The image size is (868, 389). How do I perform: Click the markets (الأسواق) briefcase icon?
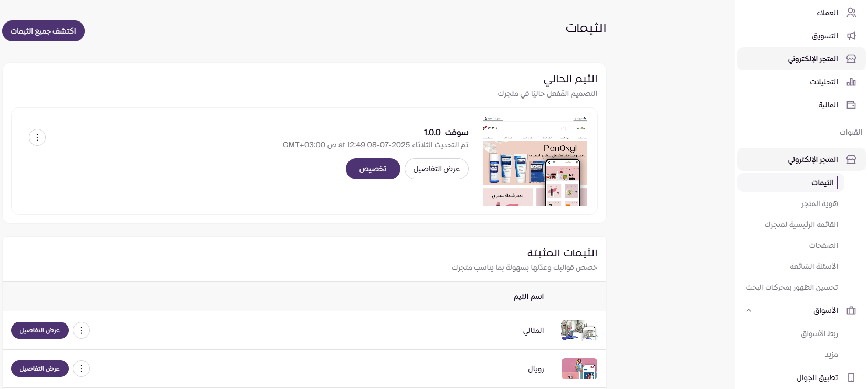pos(851,310)
